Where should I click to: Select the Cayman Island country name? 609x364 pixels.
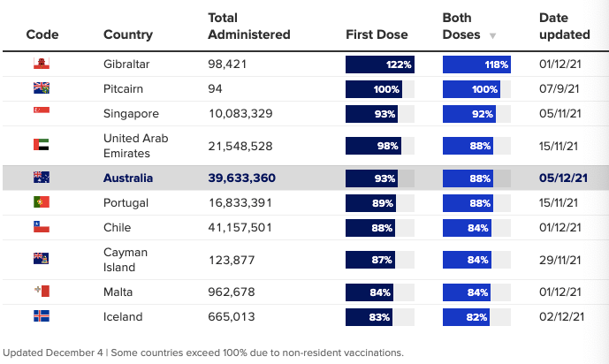(x=125, y=260)
